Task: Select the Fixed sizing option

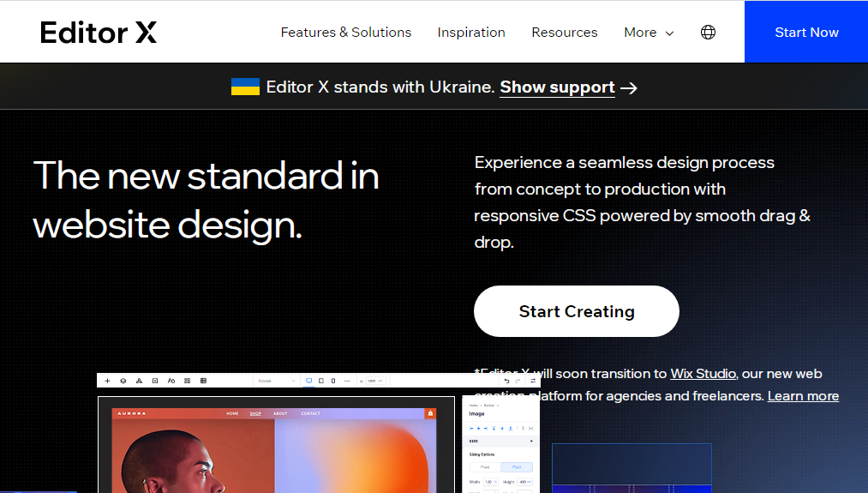Action: [x=485, y=467]
